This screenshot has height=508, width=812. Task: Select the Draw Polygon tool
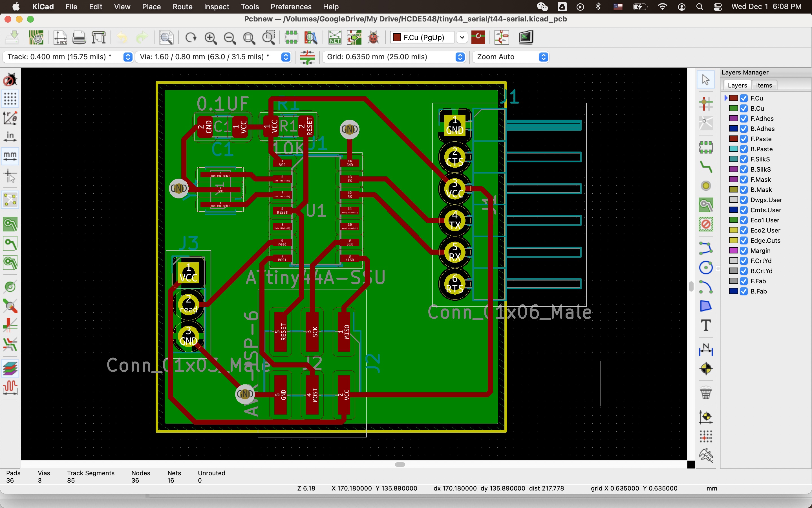coord(706,306)
